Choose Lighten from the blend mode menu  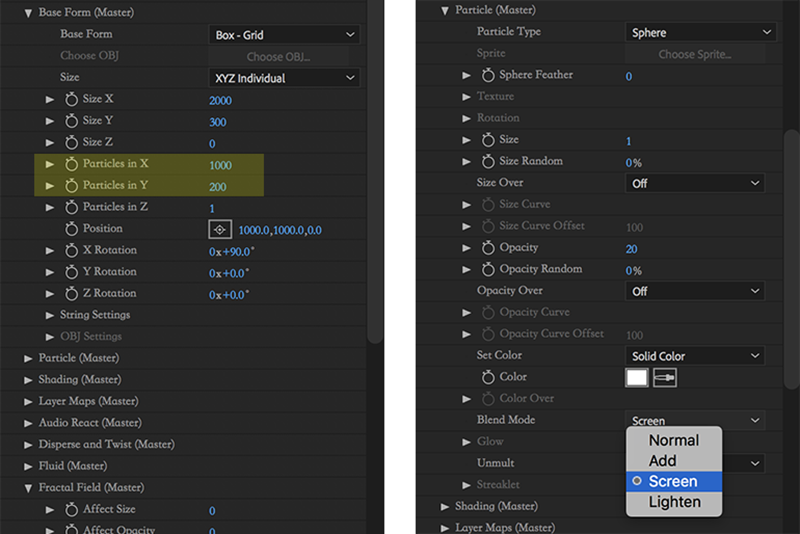tap(674, 502)
